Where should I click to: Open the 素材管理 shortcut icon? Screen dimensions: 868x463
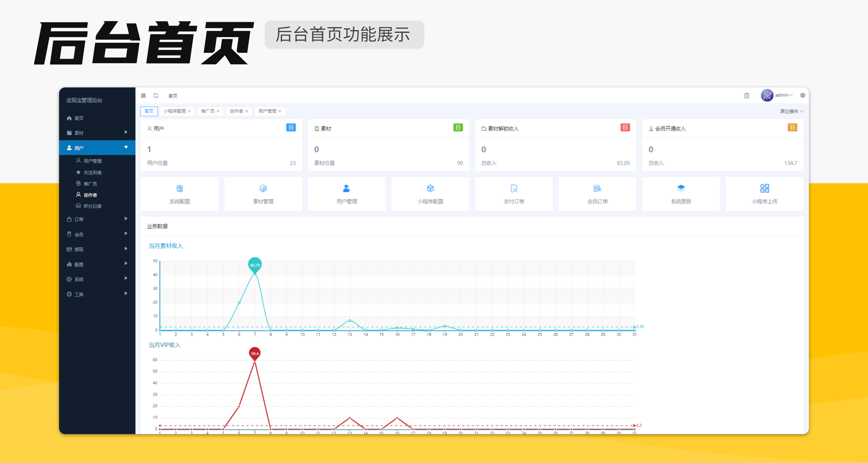click(x=263, y=194)
